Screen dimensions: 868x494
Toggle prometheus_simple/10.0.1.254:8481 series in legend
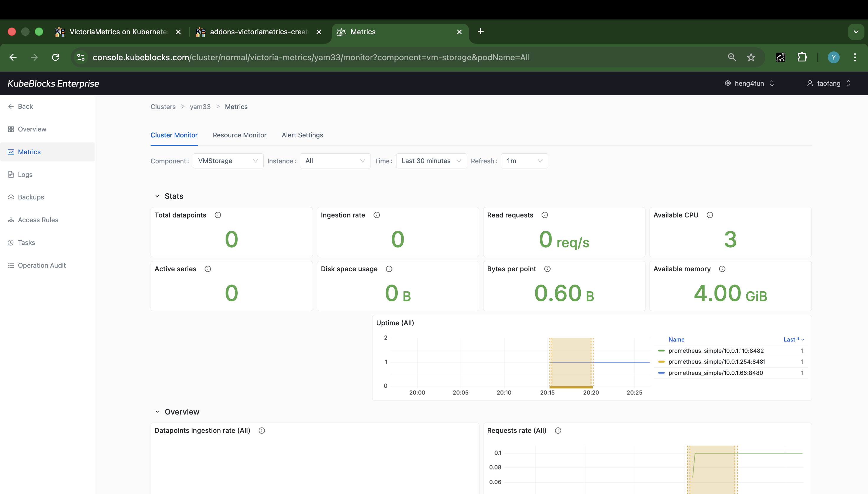(x=717, y=362)
